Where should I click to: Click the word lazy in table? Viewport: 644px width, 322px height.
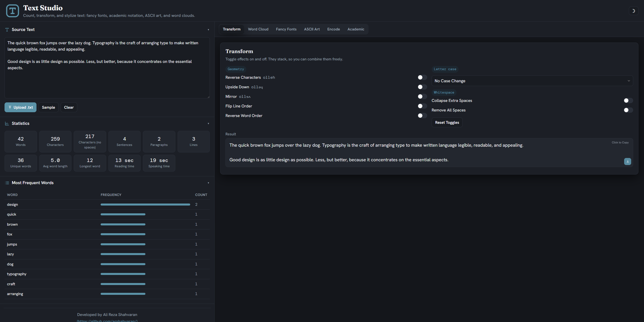10,254
